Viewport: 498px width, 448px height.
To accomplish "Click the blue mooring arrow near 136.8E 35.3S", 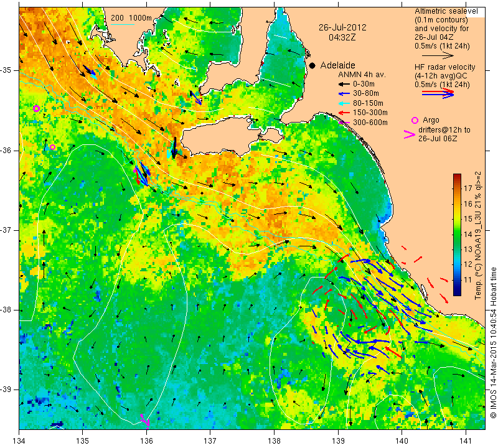I will [195, 98].
